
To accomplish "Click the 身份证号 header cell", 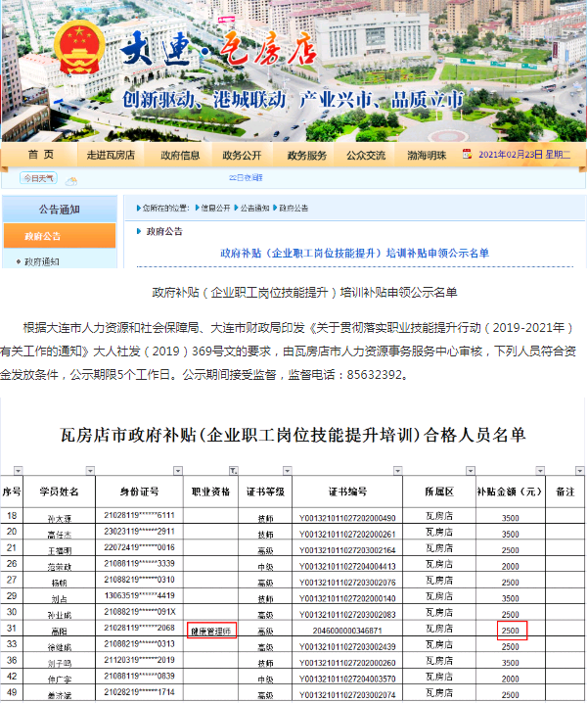I will (139, 492).
